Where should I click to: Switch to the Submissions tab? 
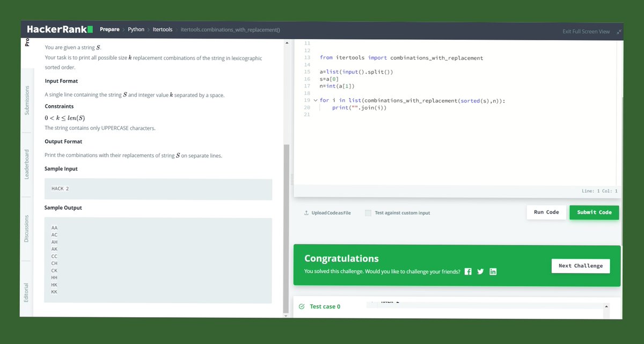tap(27, 100)
